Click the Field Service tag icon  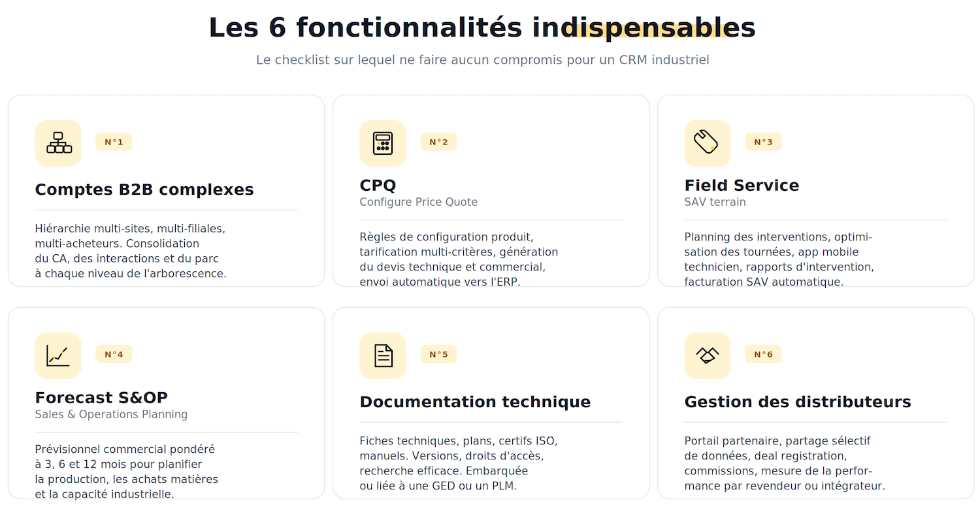point(707,142)
